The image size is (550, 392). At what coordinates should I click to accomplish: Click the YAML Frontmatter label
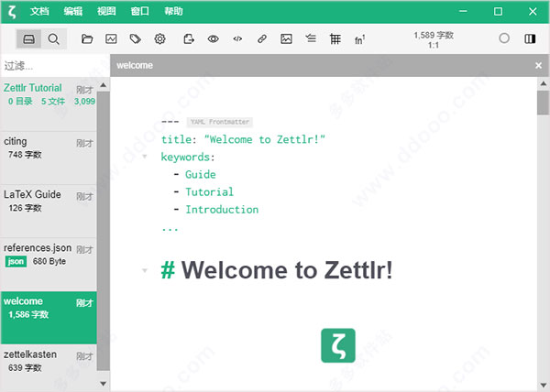pos(220,122)
